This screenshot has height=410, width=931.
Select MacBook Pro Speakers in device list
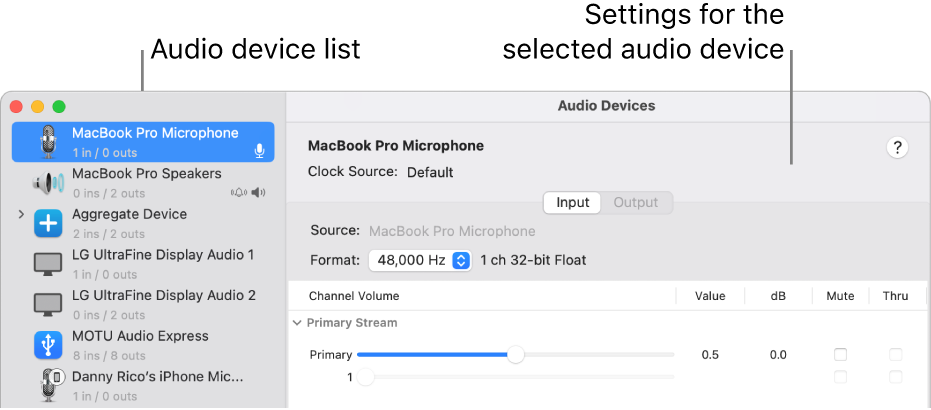click(147, 174)
